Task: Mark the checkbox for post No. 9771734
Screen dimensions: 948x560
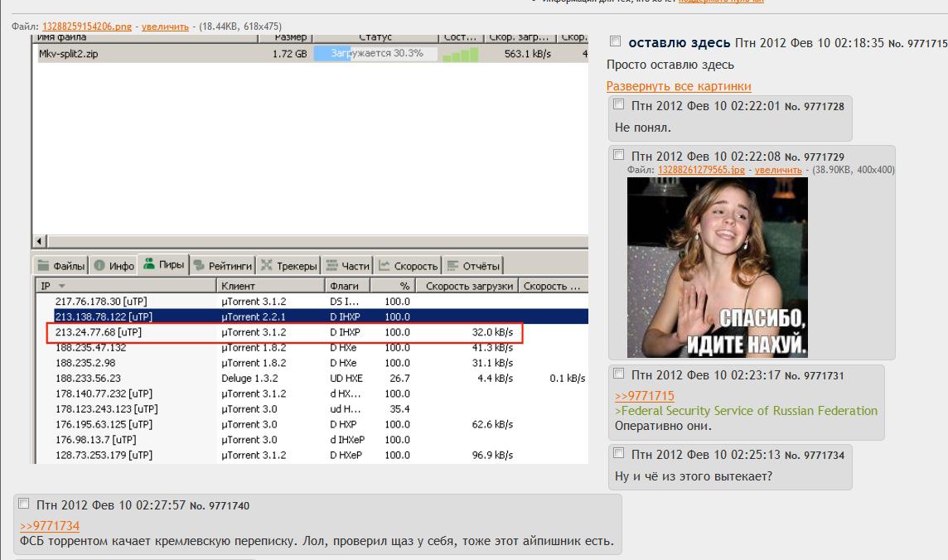Action: click(x=618, y=453)
